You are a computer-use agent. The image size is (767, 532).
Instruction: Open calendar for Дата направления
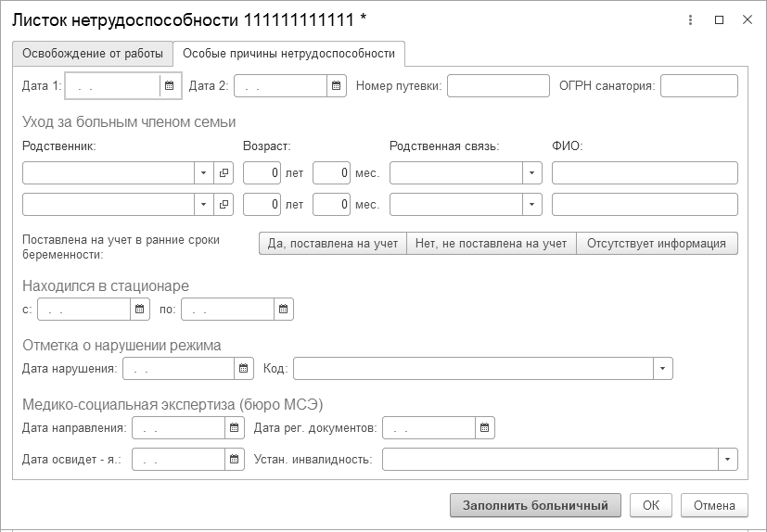pyautogui.click(x=234, y=428)
